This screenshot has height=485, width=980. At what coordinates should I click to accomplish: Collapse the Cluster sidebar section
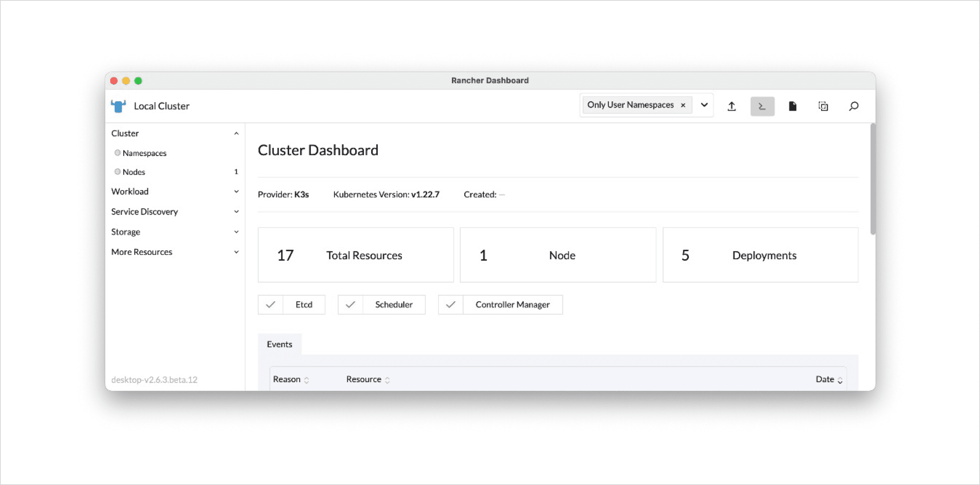236,133
